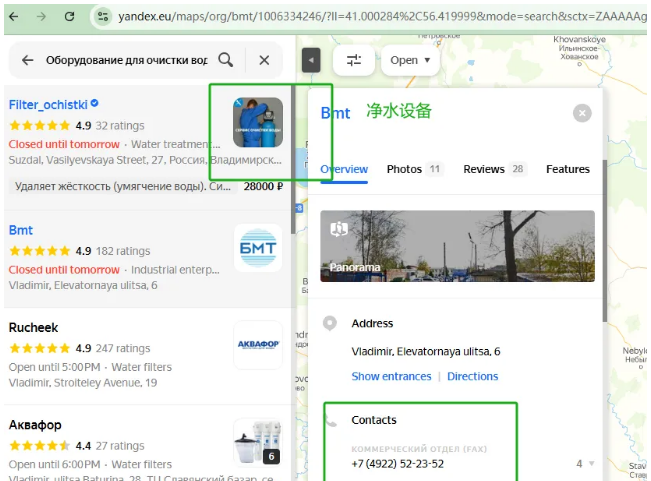Click the Аквафор filter jug photo thumbnail
This screenshot has height=481, width=651.
(258, 442)
